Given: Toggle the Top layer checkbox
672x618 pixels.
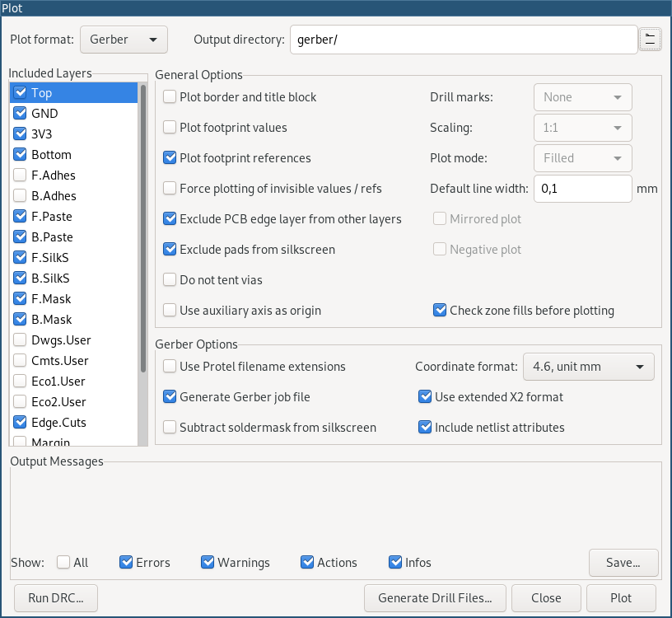Looking at the screenshot, I should (20, 92).
